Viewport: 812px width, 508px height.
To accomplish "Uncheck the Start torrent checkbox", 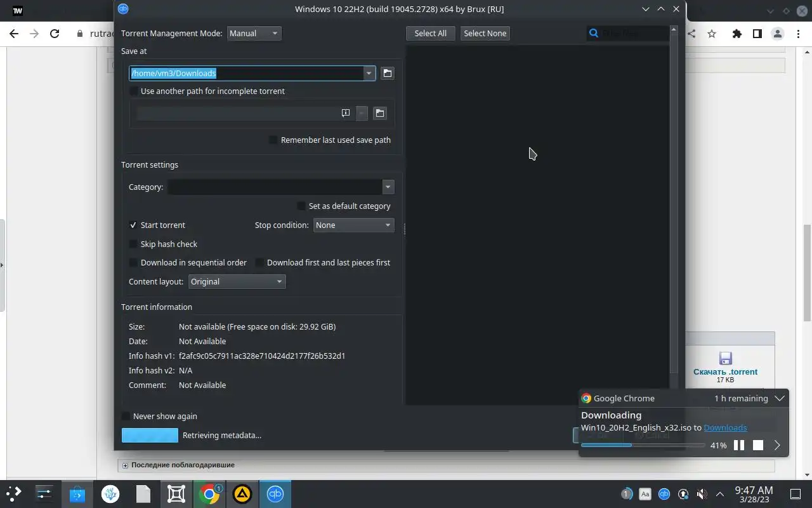I will click(133, 225).
